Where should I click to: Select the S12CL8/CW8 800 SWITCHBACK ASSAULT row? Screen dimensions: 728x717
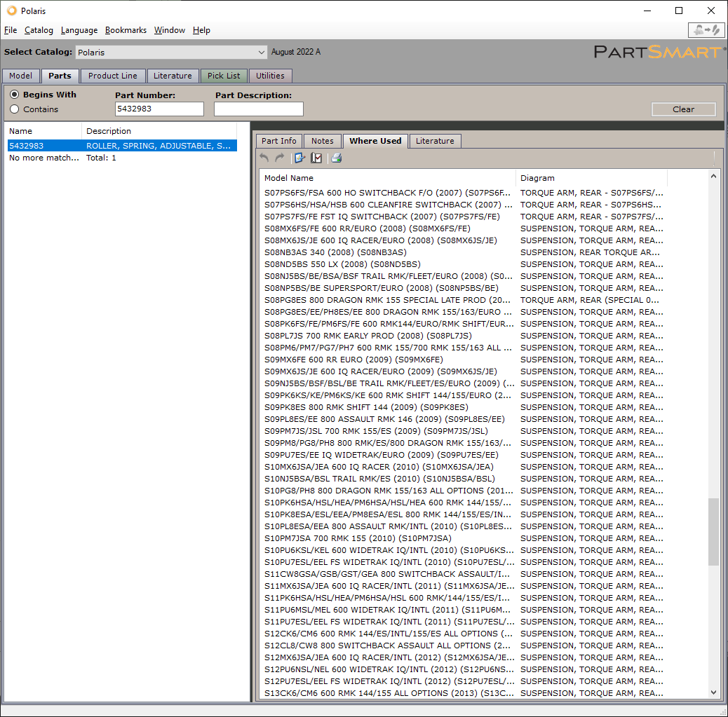[x=464, y=646]
